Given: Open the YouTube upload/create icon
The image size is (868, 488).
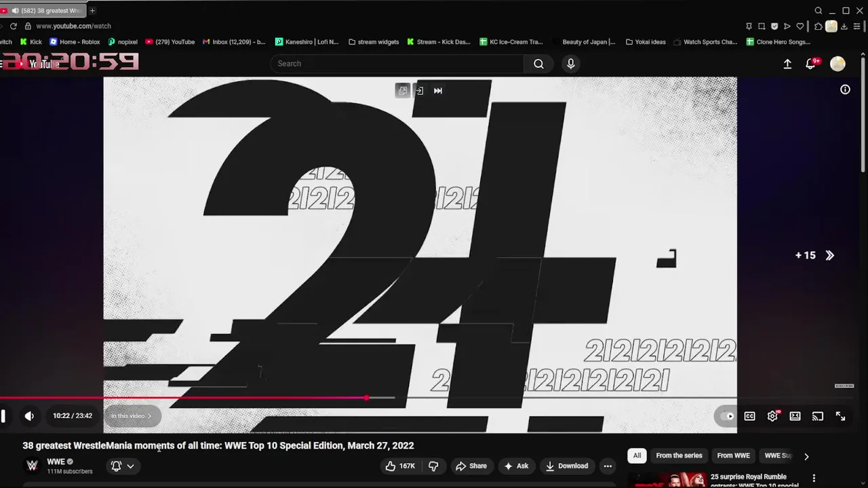Looking at the screenshot, I should [787, 64].
